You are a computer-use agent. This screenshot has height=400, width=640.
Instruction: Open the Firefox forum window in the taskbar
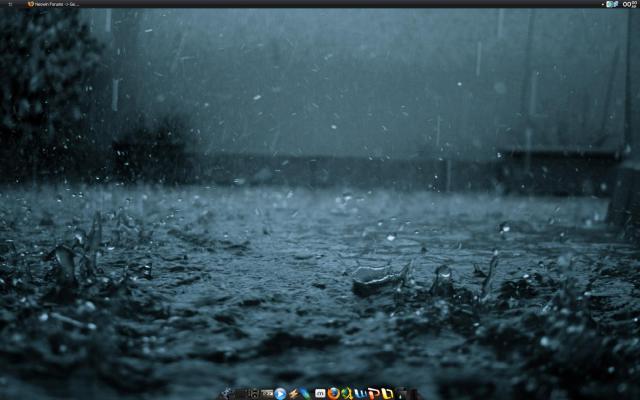pos(53,4)
